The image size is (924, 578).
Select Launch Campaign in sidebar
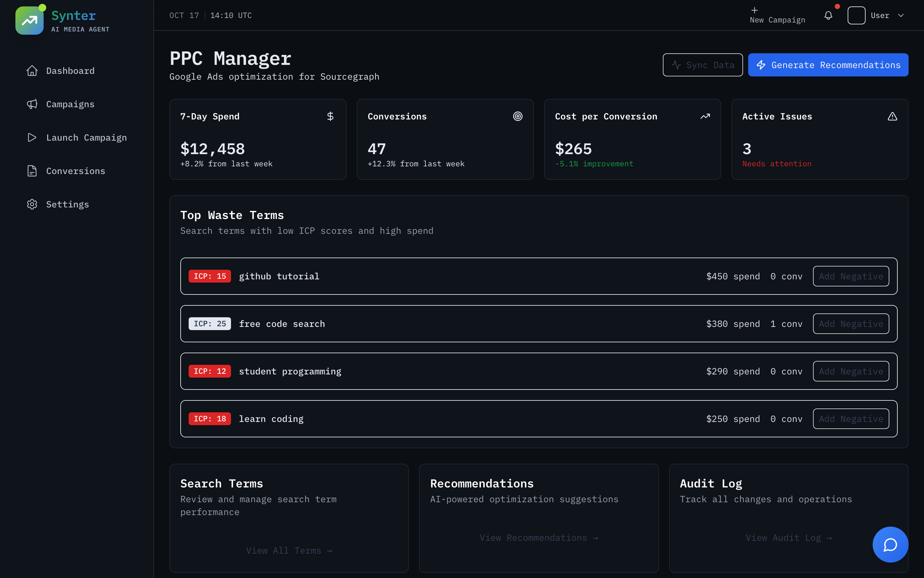pos(77,138)
